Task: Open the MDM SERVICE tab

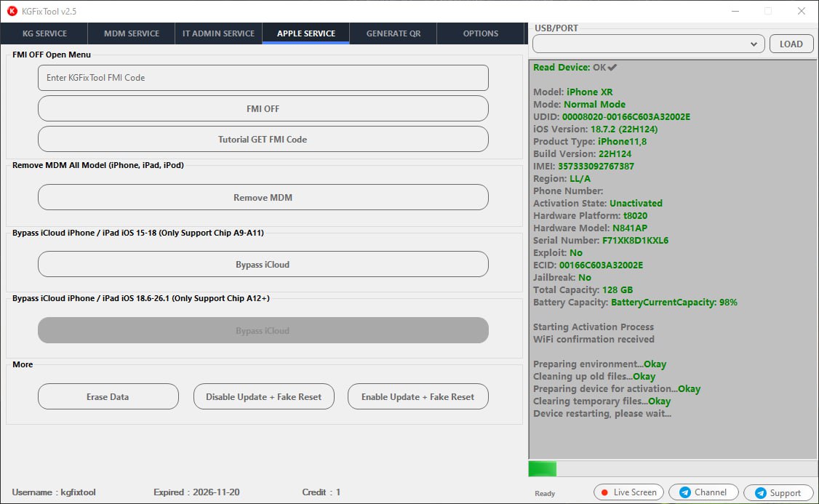Action: (132, 33)
